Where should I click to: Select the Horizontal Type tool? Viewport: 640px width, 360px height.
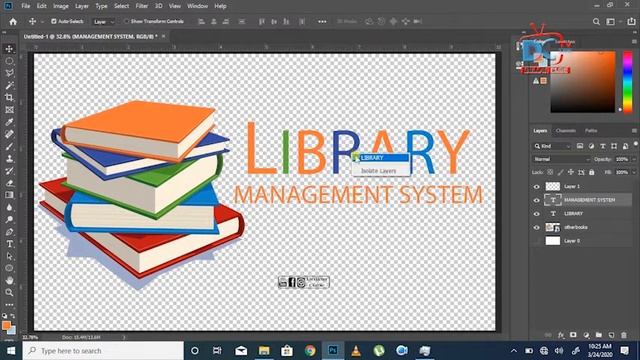pyautogui.click(x=9, y=244)
